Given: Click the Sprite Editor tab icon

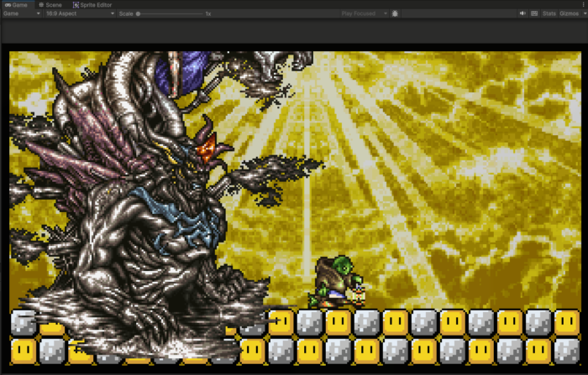Looking at the screenshot, I should coord(76,4).
